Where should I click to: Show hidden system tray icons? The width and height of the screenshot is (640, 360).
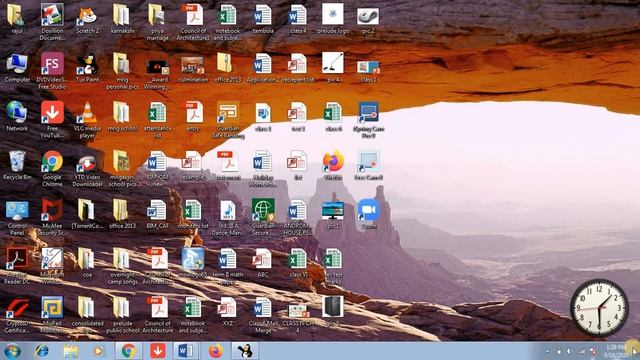[x=548, y=351]
